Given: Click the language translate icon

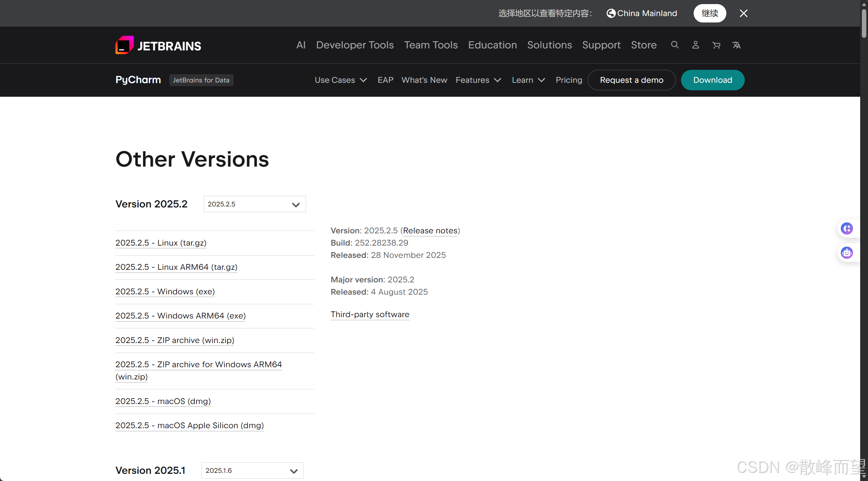Looking at the screenshot, I should (x=736, y=45).
